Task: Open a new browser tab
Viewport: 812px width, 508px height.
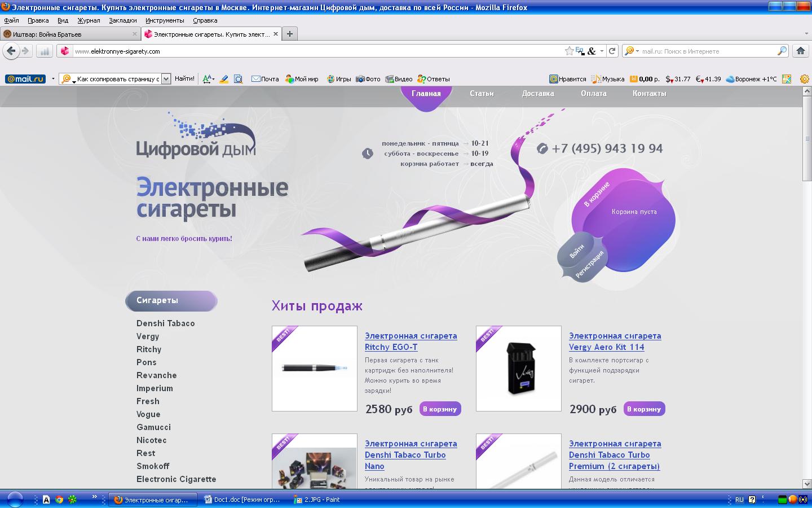Action: coord(289,34)
